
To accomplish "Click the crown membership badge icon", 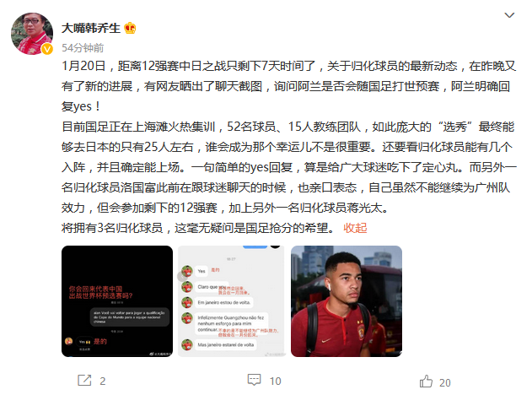I will [130, 28].
